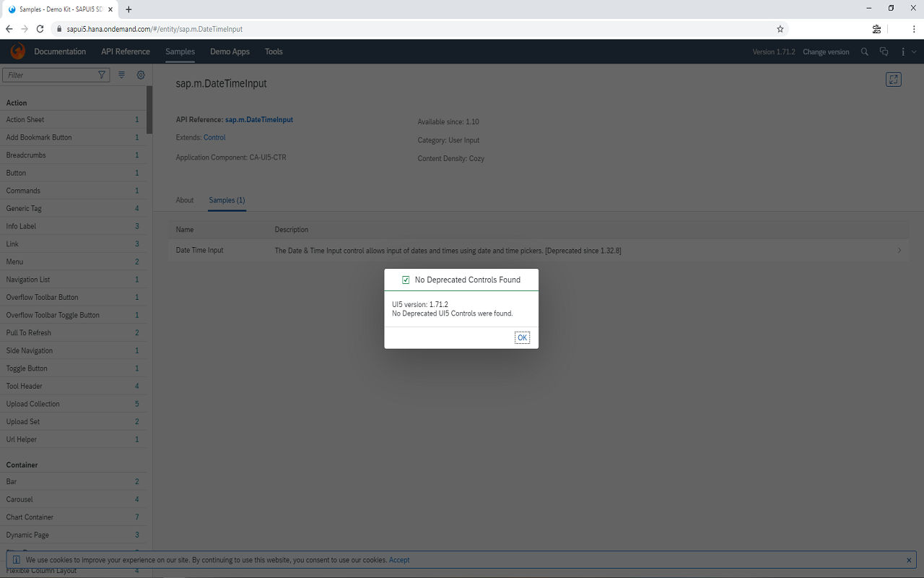
Task: Bookmark the page via the star icon
Action: pyautogui.click(x=780, y=29)
